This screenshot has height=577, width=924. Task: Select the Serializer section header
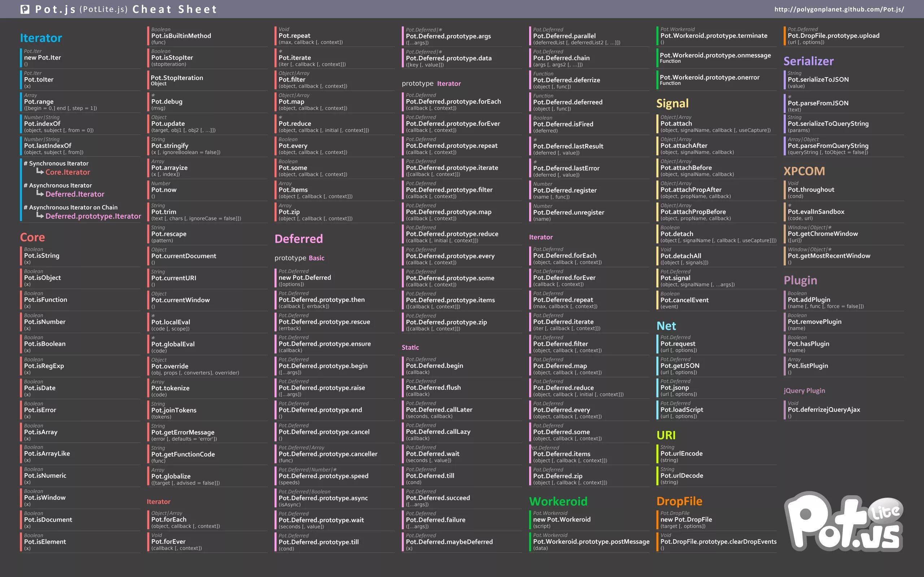coord(809,61)
